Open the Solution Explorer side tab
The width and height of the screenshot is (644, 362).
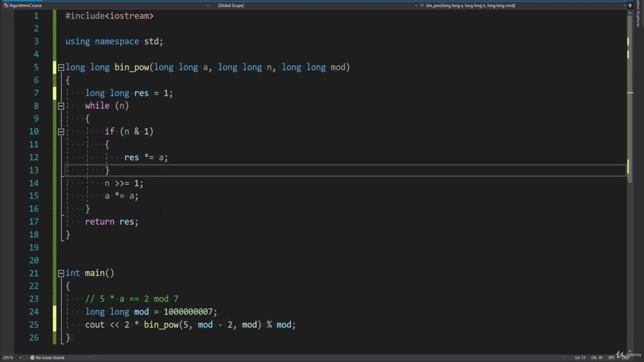tap(638, 14)
